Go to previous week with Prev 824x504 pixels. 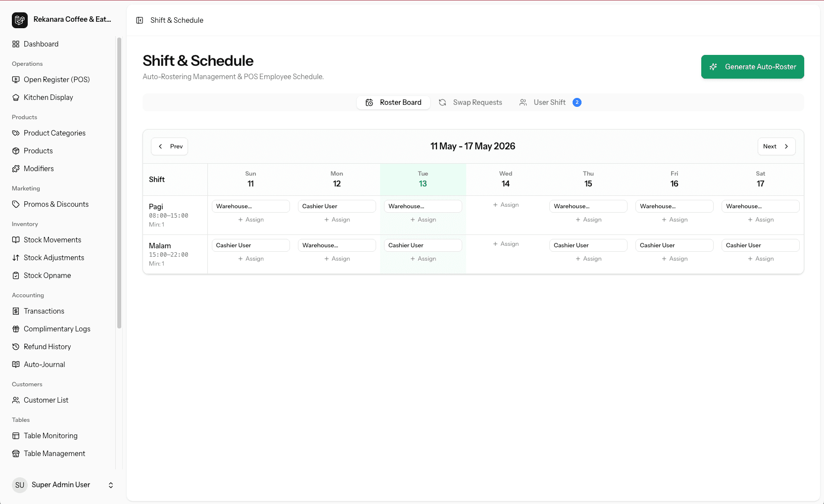[169, 146]
